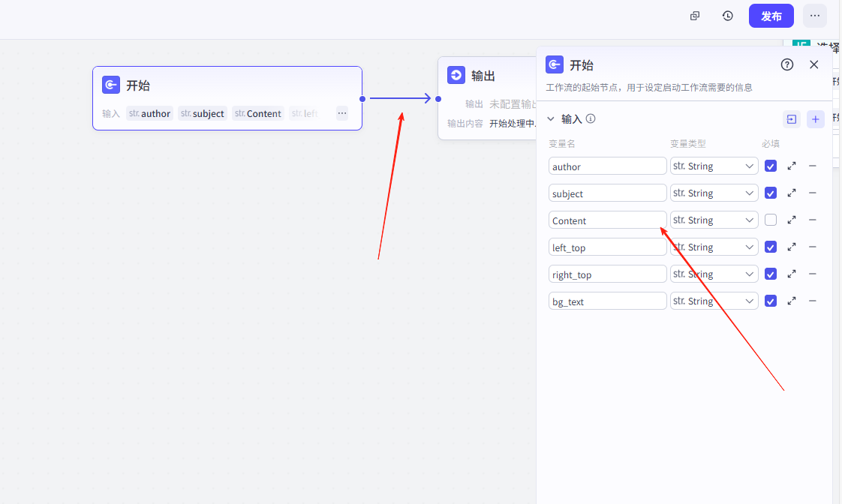The width and height of the screenshot is (842, 504).
Task: Uncheck required for author variable
Action: point(771,166)
